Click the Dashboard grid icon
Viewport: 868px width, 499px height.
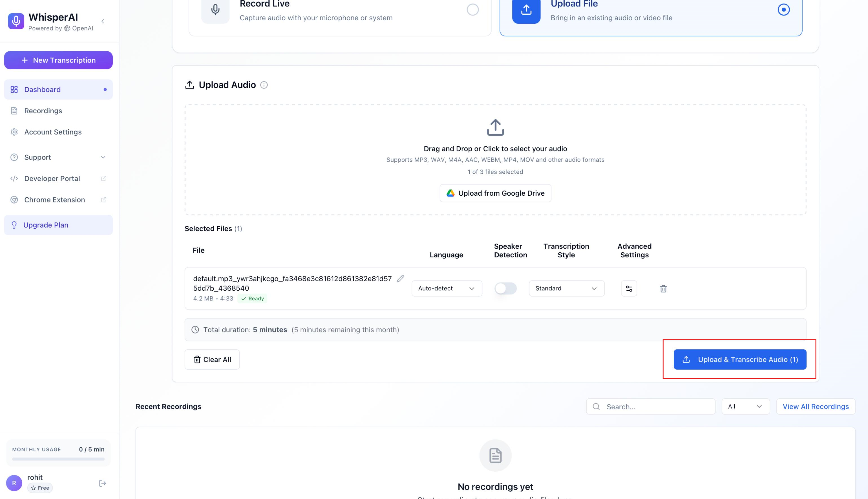pyautogui.click(x=14, y=89)
